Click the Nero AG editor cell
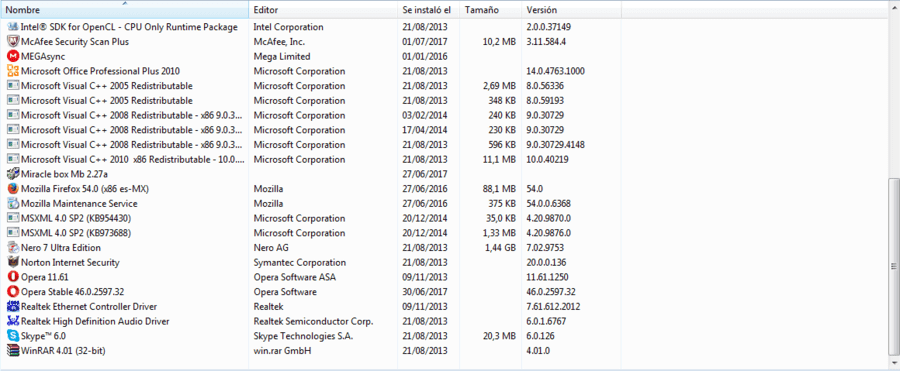This screenshot has height=371, width=900. [x=271, y=248]
